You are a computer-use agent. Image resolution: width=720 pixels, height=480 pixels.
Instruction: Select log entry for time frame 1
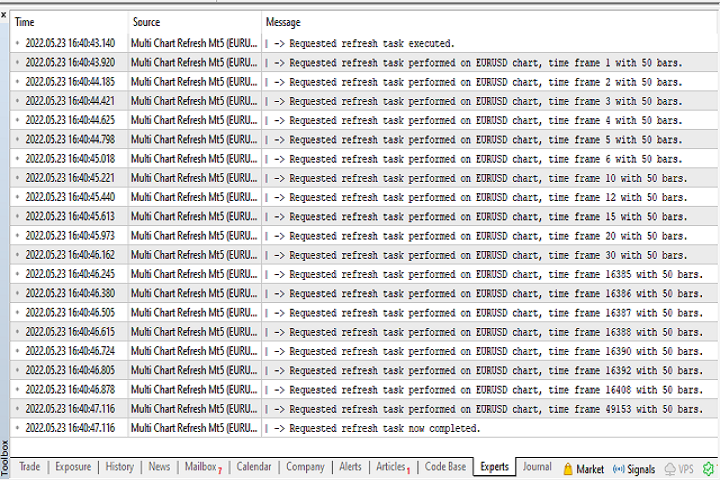[365, 62]
